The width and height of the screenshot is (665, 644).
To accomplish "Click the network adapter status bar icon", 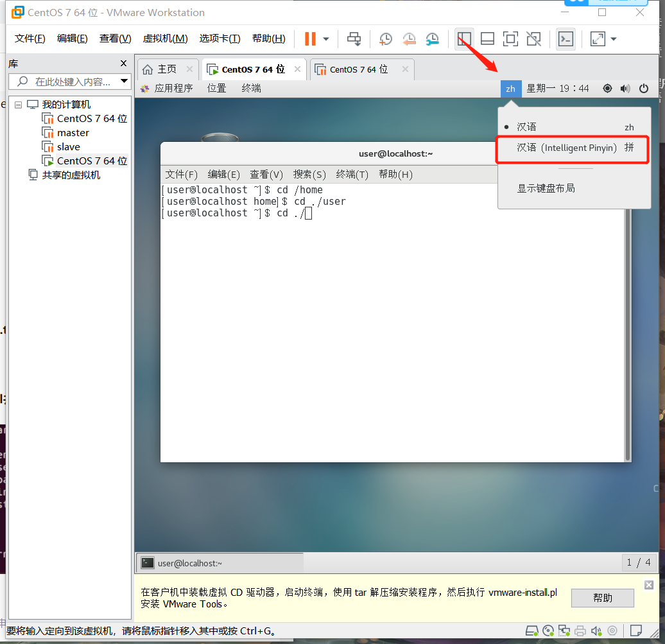I will (x=564, y=631).
